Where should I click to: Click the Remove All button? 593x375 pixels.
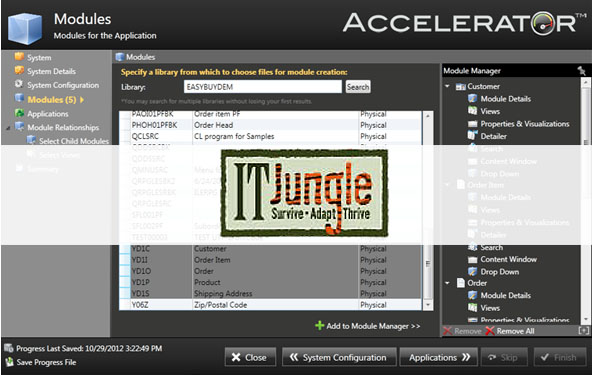coord(510,331)
